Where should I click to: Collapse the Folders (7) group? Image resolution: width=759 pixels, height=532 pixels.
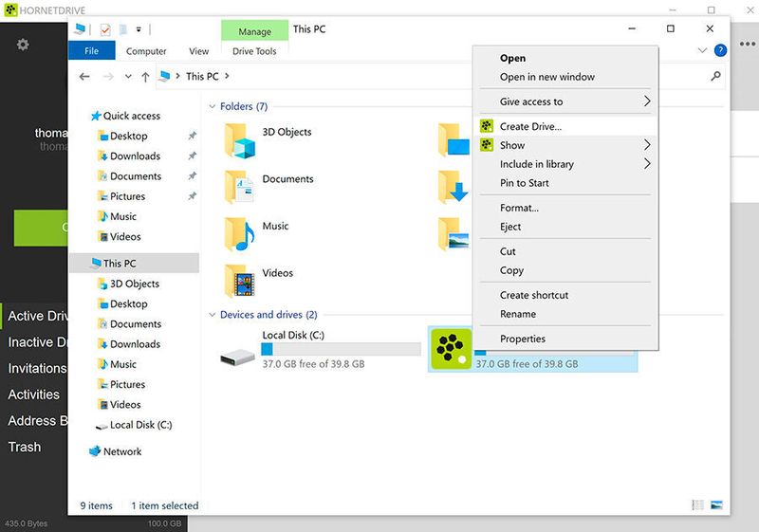pyautogui.click(x=212, y=106)
